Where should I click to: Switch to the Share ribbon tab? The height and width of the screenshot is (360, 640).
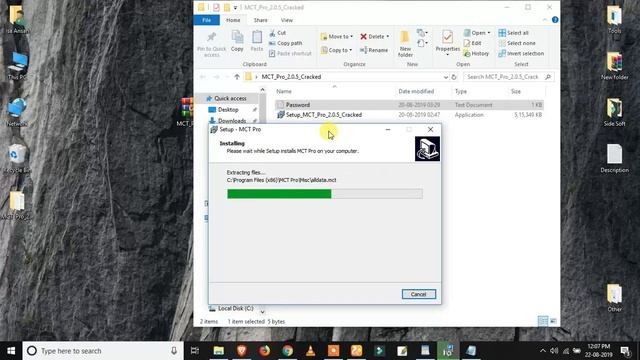click(260, 20)
